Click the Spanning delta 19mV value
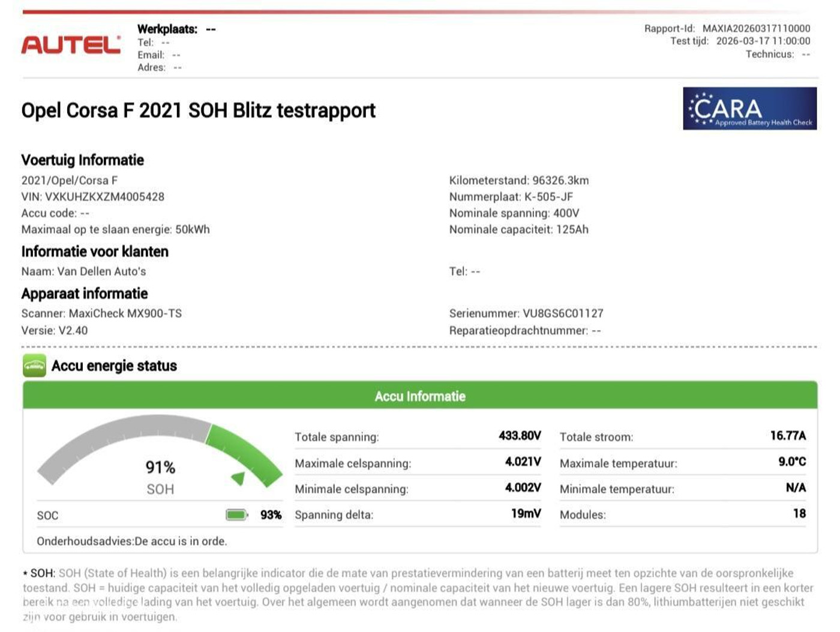The height and width of the screenshot is (632, 840). (526, 513)
